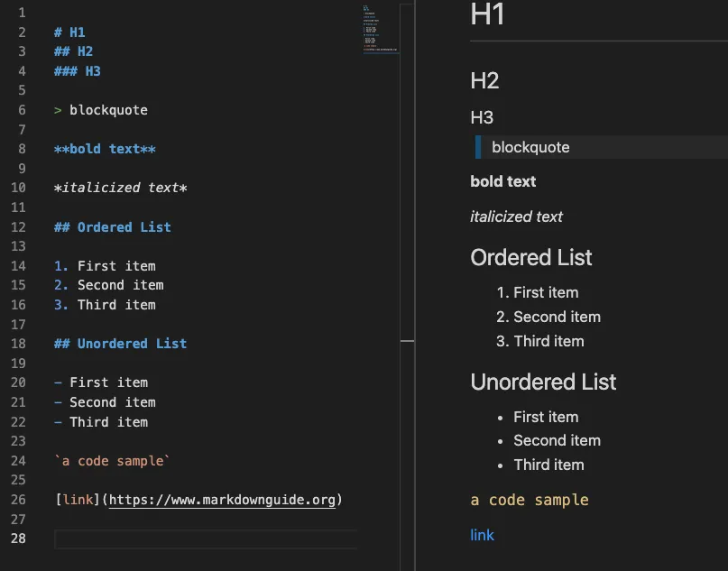Click the "### H3" line in the editor
This screenshot has width=728, height=571.
click(77, 70)
